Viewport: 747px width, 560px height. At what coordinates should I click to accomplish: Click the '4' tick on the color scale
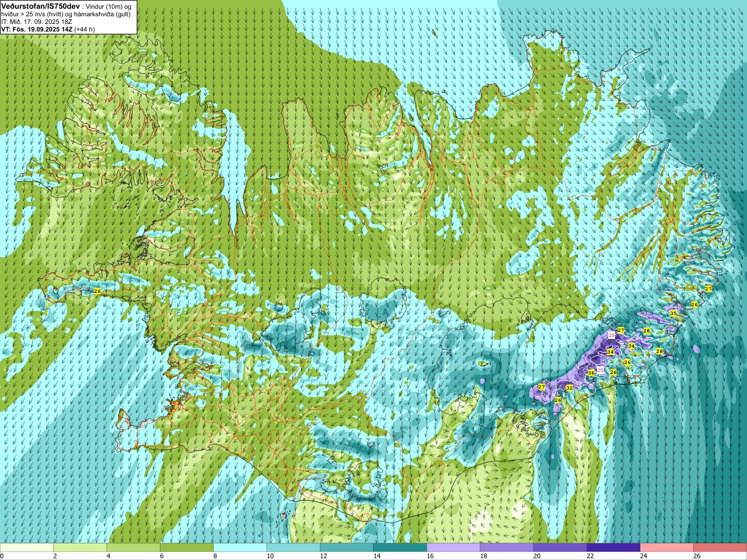[109, 556]
